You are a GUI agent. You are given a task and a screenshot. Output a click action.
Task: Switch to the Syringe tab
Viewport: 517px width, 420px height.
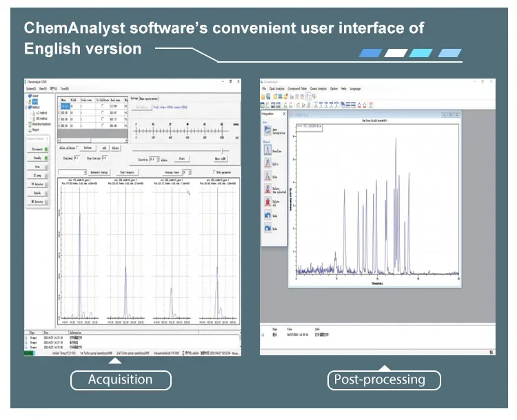pyautogui.click(x=134, y=98)
